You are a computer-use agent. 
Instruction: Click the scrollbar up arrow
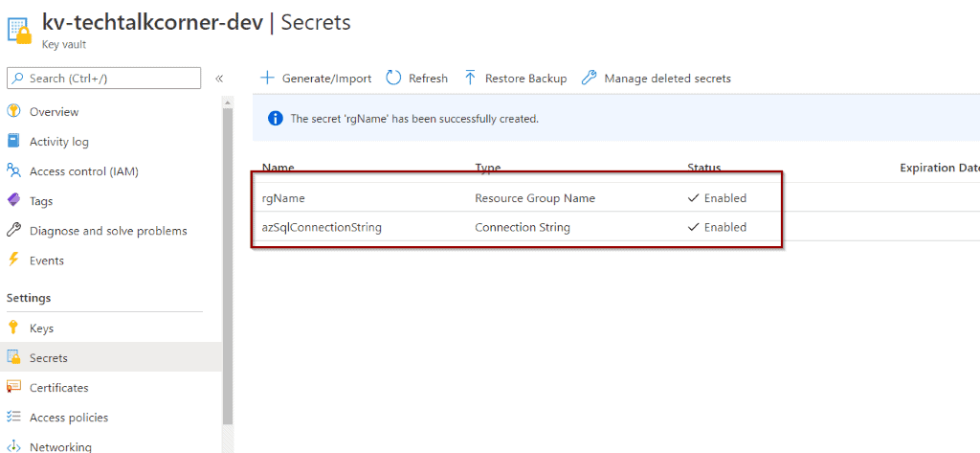(228, 102)
